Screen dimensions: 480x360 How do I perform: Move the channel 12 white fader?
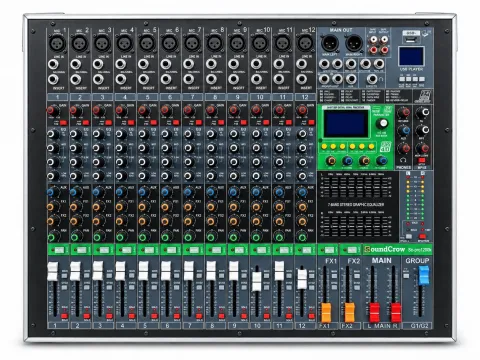click(x=302, y=279)
